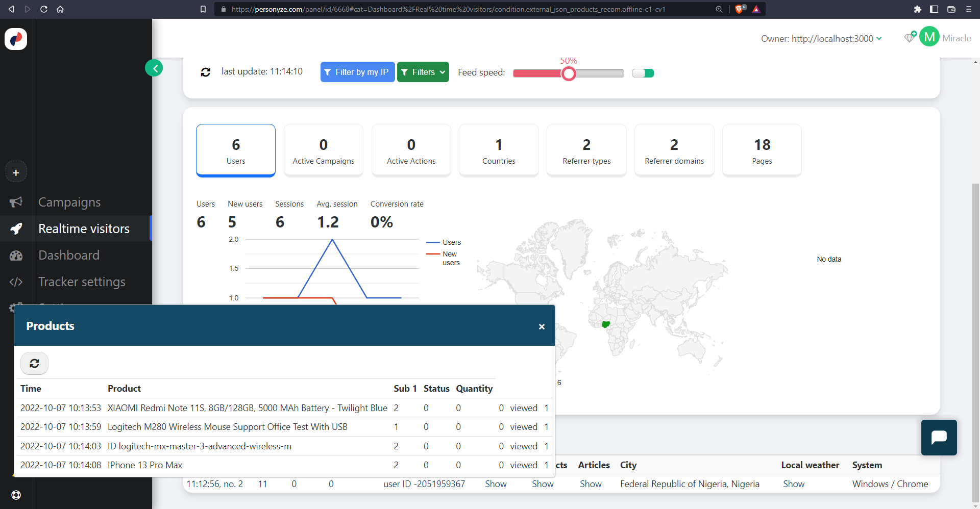Viewport: 980px width, 509px height.
Task: Click the City column header
Action: 628,465
